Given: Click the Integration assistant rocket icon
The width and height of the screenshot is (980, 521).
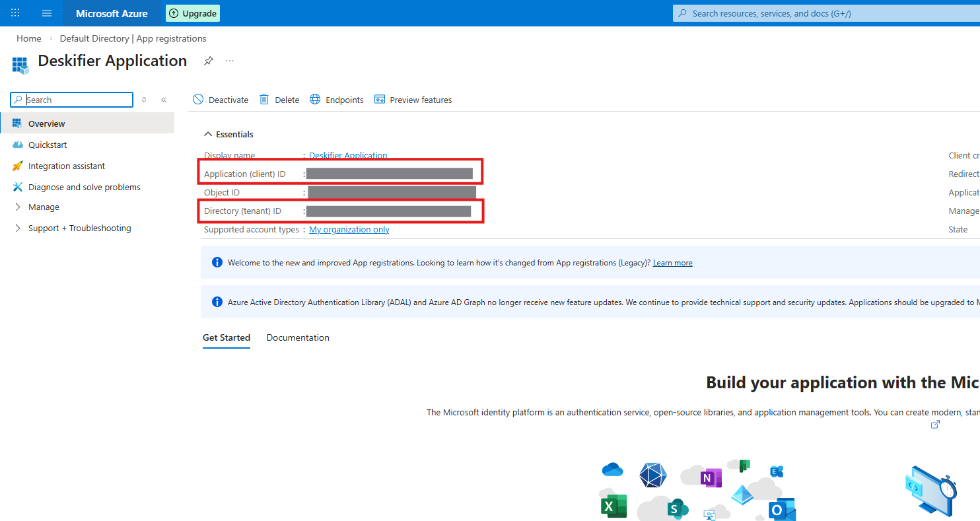Looking at the screenshot, I should click(x=17, y=166).
